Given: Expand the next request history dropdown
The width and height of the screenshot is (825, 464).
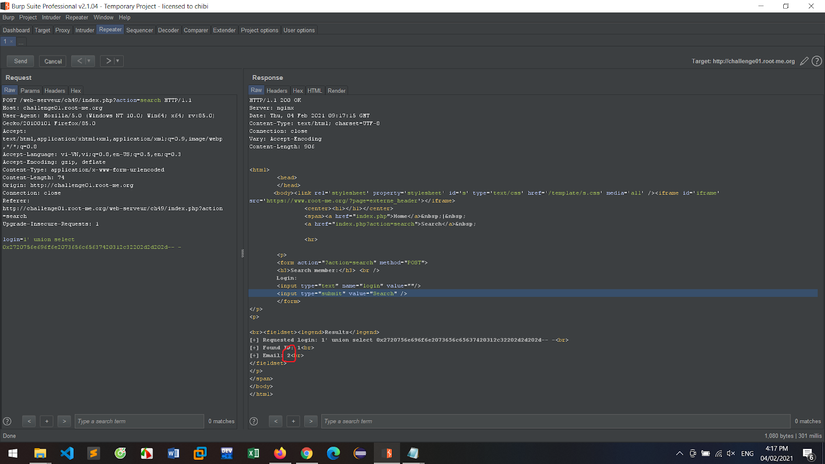Looking at the screenshot, I should tap(118, 61).
